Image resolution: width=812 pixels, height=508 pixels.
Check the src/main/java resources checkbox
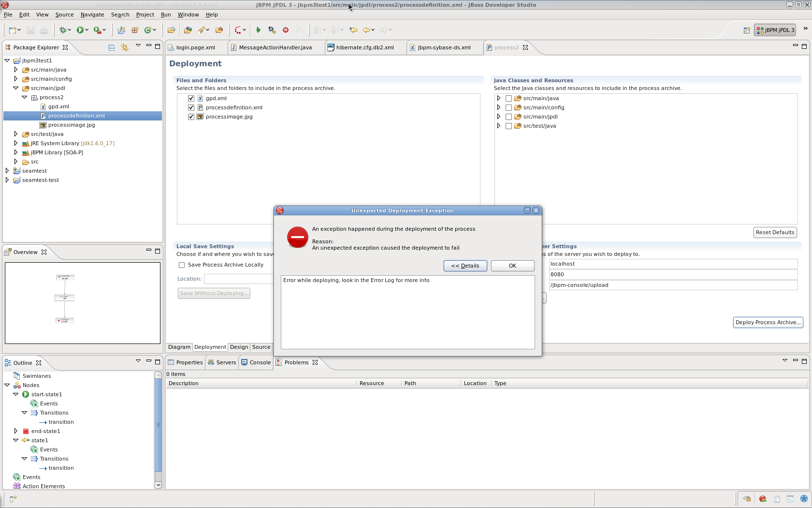508,98
